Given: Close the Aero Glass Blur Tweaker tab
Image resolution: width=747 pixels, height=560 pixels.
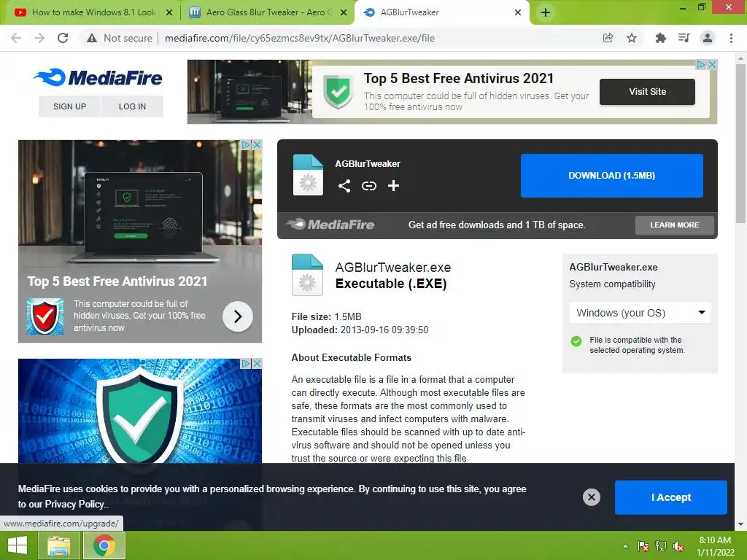Looking at the screenshot, I should coord(344,13).
